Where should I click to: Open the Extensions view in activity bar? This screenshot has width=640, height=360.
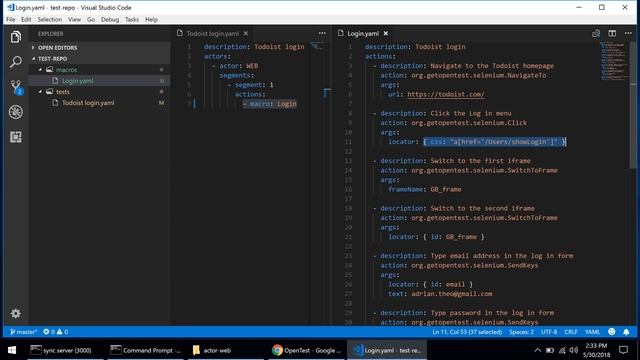(16, 137)
